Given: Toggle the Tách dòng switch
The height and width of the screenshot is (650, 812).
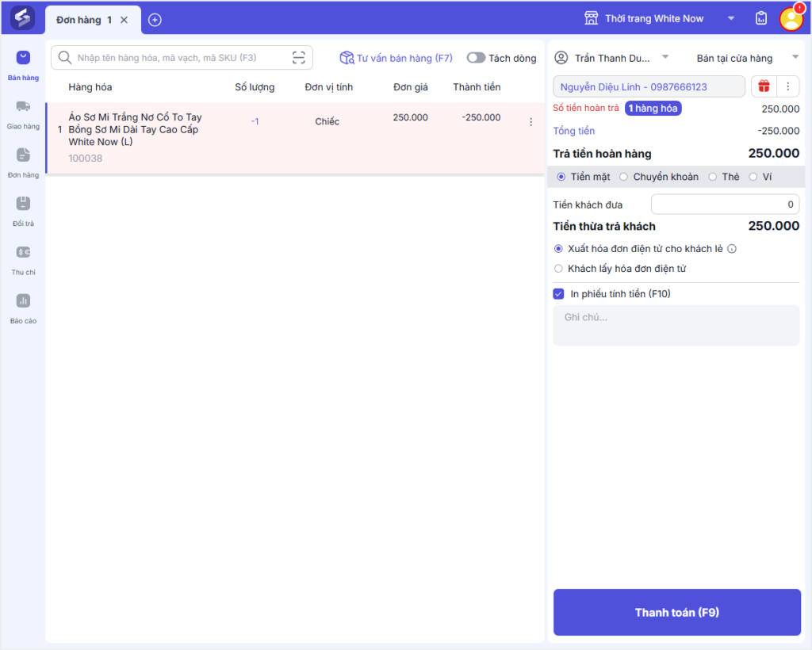Looking at the screenshot, I should click(476, 58).
